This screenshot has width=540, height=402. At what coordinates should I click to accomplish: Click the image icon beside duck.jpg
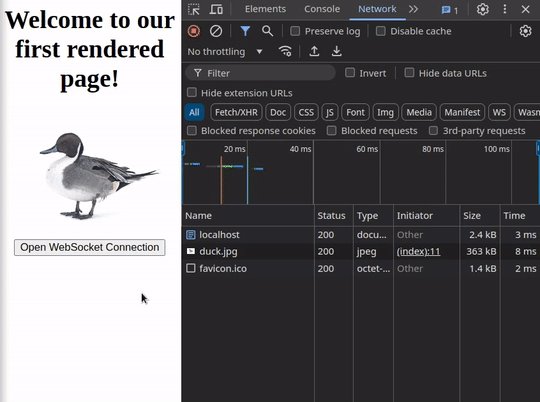point(190,251)
